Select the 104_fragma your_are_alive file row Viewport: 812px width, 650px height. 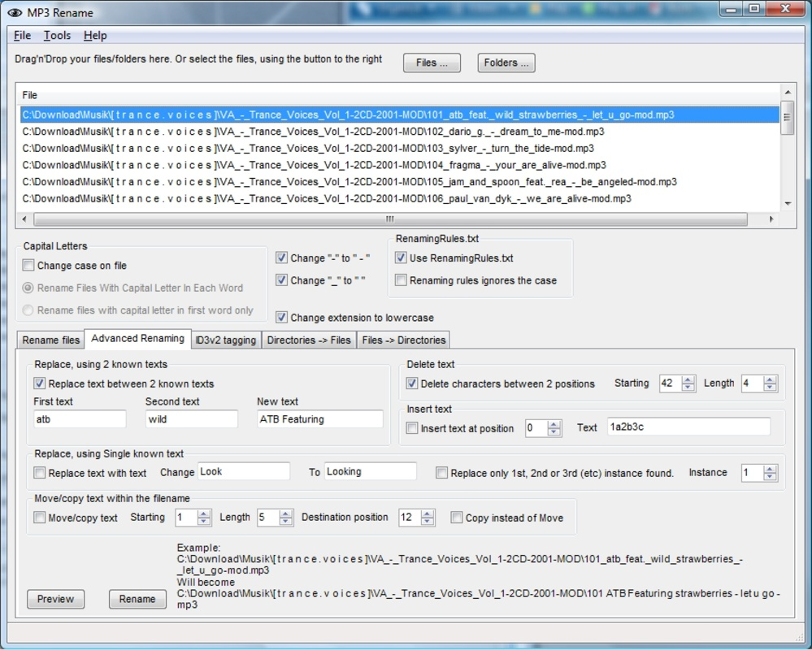click(400, 165)
